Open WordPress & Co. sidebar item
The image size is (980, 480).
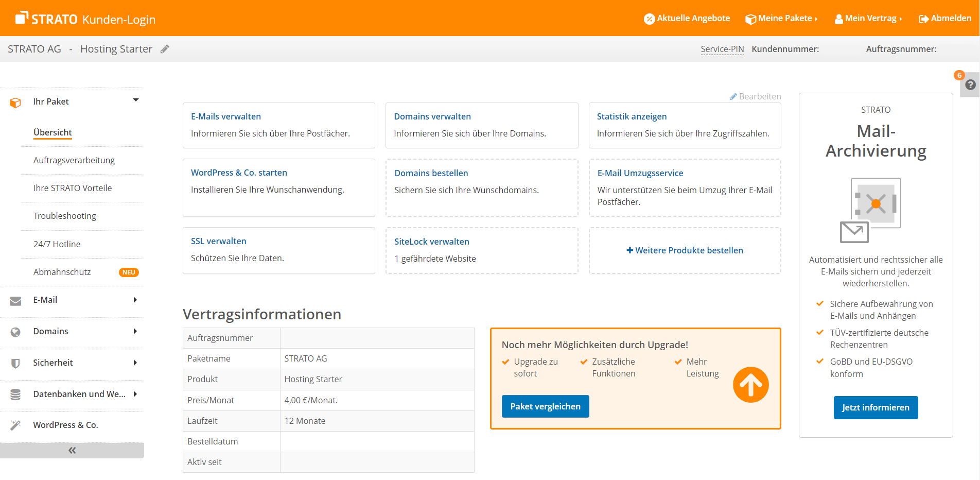(66, 425)
